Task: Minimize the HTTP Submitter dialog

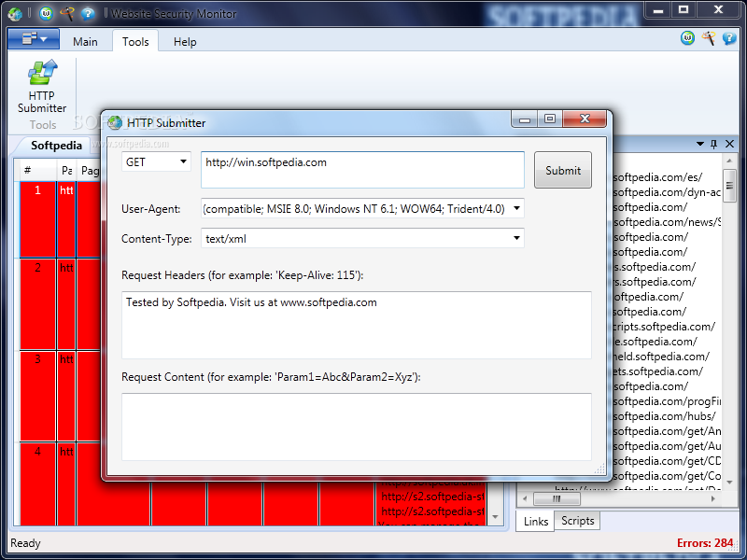Action: 525,119
